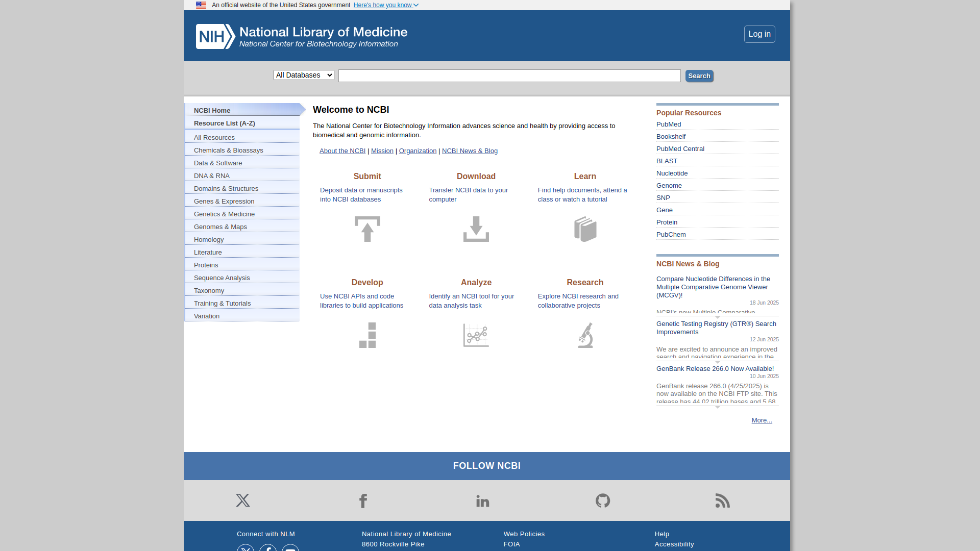Image resolution: width=980 pixels, height=551 pixels.
Task: Click the NIH National Library of Medicine logo
Action: point(302,36)
